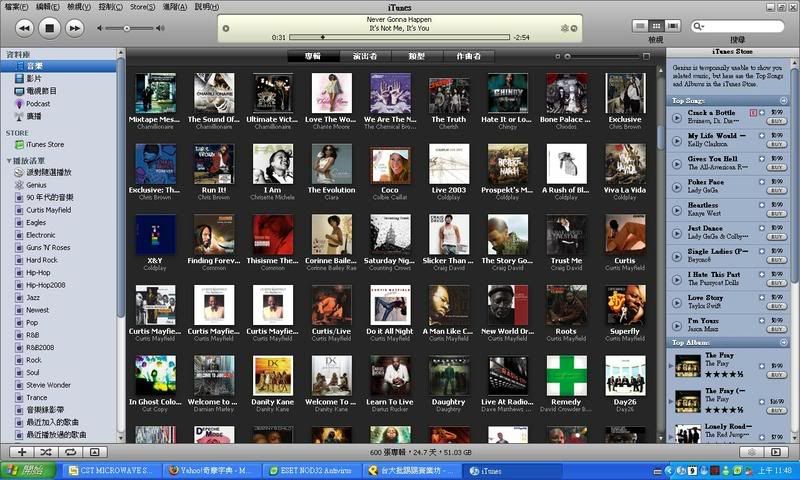Viewport: 800px width, 480px height.
Task: Open the Genius playlist in sidebar
Action: (36, 185)
